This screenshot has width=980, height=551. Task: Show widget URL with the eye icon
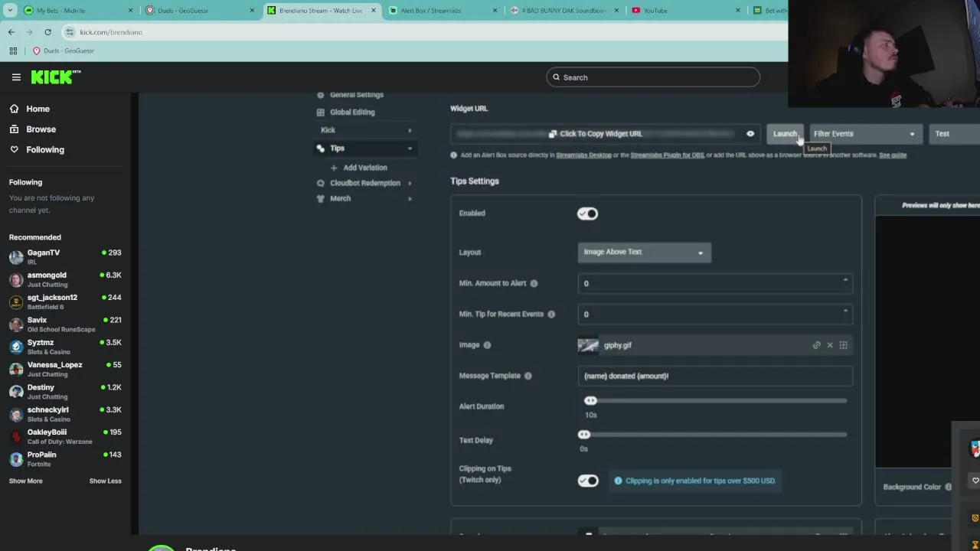[x=750, y=134]
